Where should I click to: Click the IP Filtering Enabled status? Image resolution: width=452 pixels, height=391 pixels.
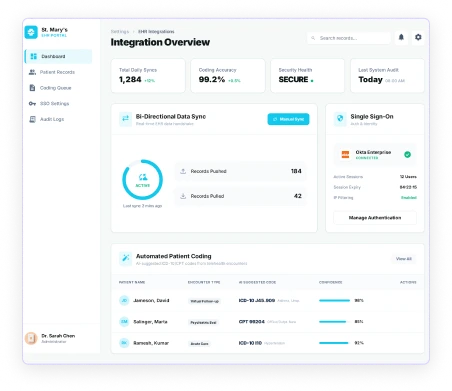(x=409, y=198)
